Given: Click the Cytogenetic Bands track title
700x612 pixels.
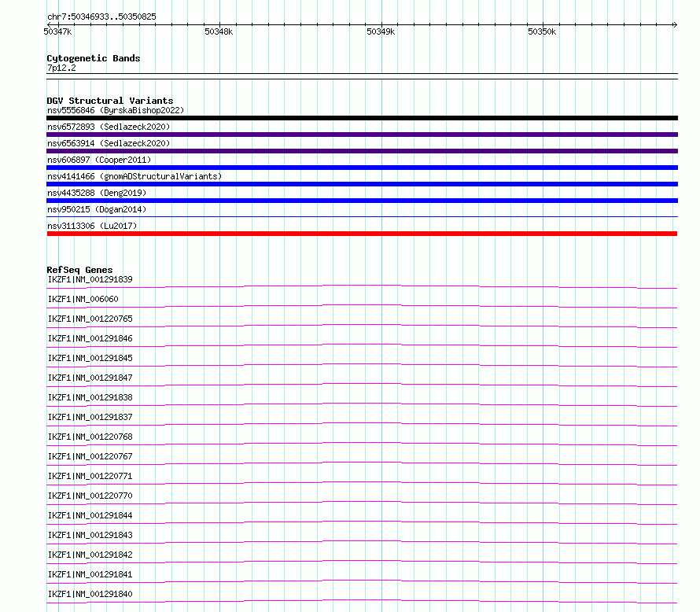Looking at the screenshot, I should [94, 58].
